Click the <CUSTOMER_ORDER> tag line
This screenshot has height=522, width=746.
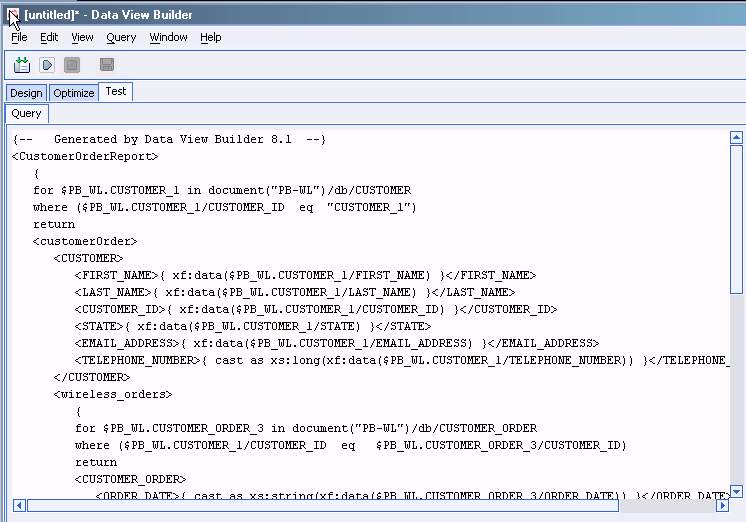(x=130, y=479)
